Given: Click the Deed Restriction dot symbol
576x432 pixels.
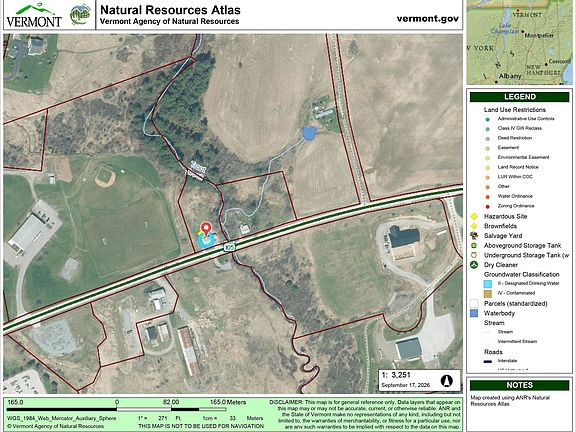Looking at the screenshot, I should pos(487,139).
